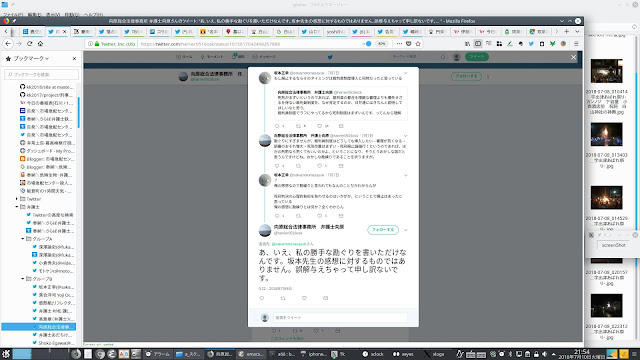Open the list all tabs dropdown
The width and height of the screenshot is (640, 360).
[577, 31]
